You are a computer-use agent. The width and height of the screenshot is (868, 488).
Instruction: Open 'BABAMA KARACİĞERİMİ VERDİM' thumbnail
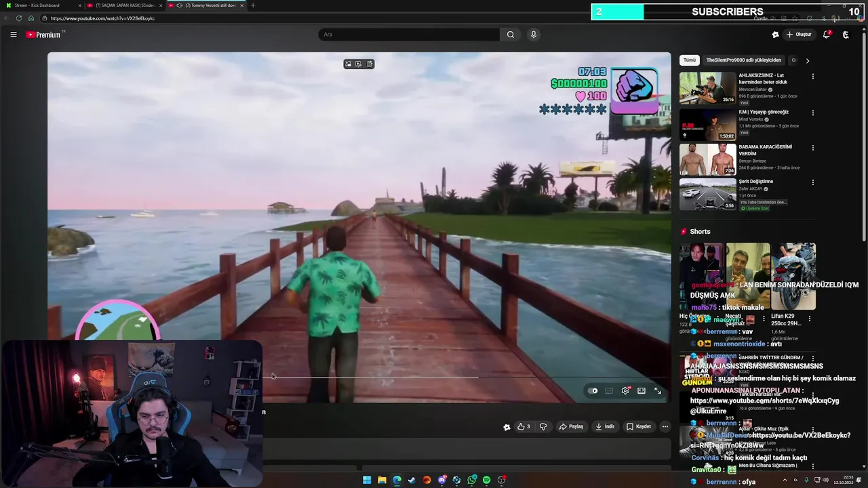click(707, 159)
